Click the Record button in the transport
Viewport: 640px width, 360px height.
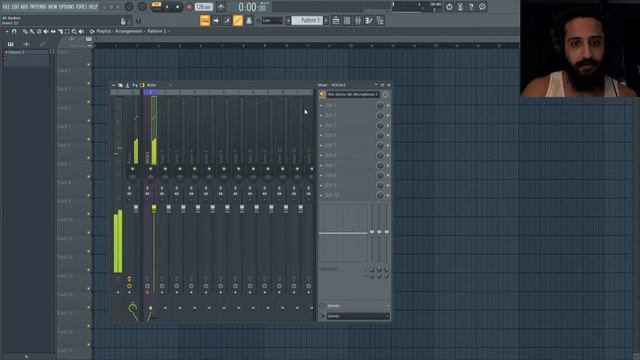(189, 7)
